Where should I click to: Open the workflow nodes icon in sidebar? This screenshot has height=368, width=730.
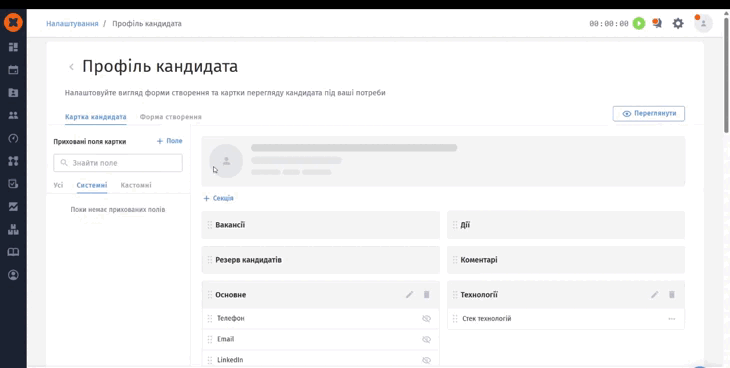click(14, 161)
